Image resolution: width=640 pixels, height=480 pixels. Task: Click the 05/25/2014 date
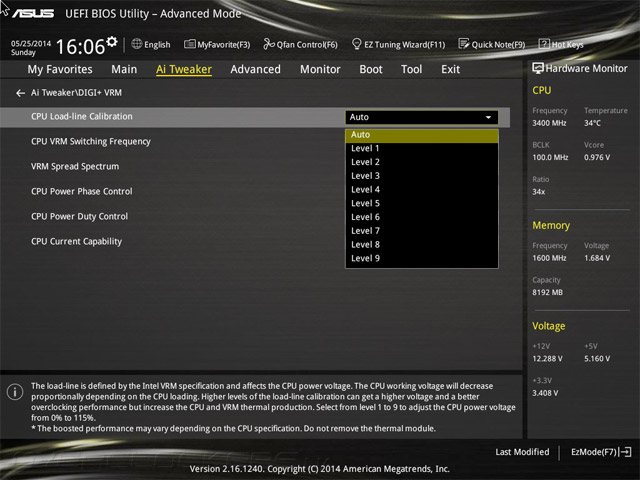pos(31,43)
